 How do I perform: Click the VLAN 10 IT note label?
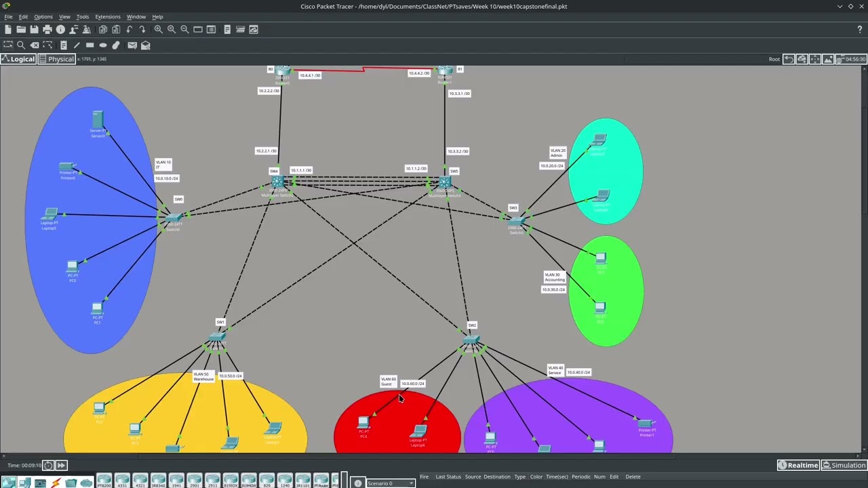pos(163,165)
